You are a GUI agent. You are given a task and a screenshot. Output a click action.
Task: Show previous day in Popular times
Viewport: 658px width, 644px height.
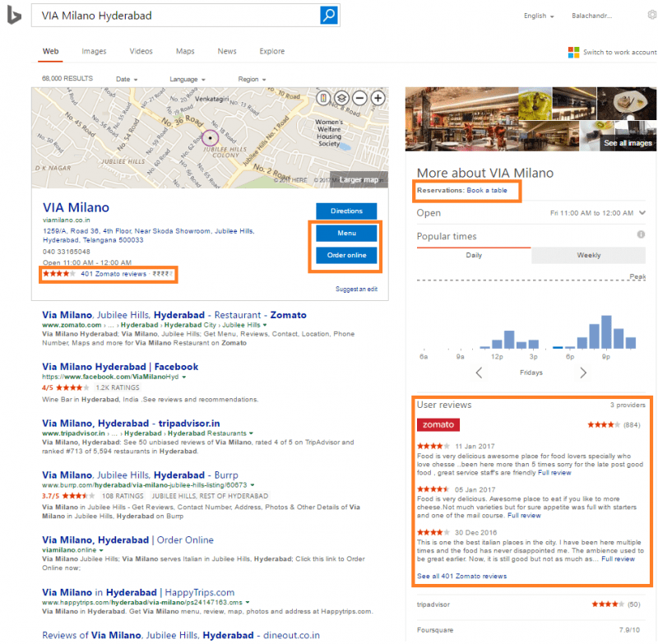pos(479,373)
